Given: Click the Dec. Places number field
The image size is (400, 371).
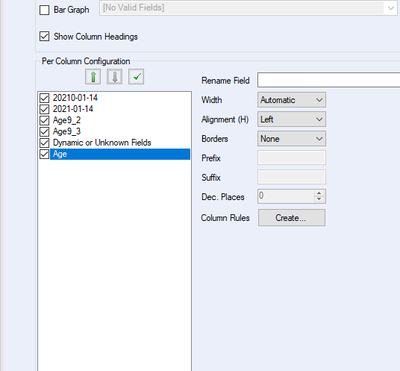Looking at the screenshot, I should [285, 196].
